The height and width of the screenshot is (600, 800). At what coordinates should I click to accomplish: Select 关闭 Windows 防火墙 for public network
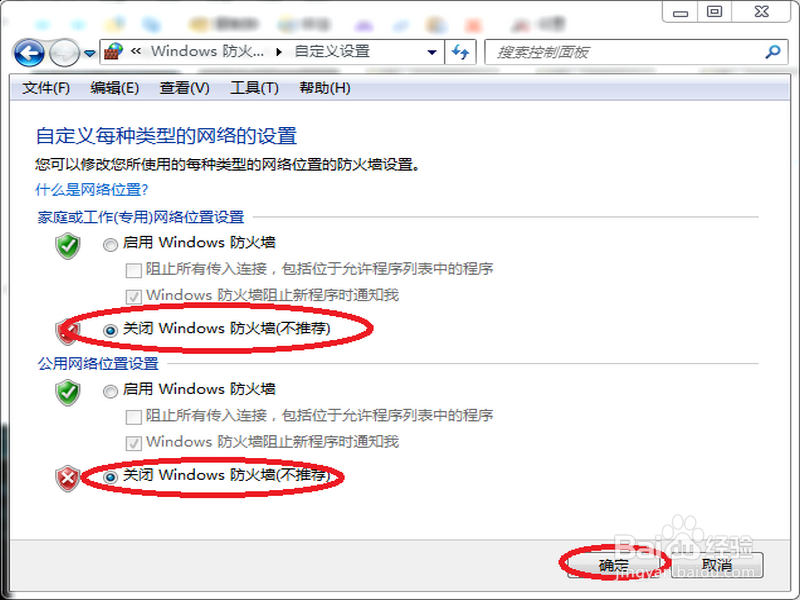[x=110, y=477]
